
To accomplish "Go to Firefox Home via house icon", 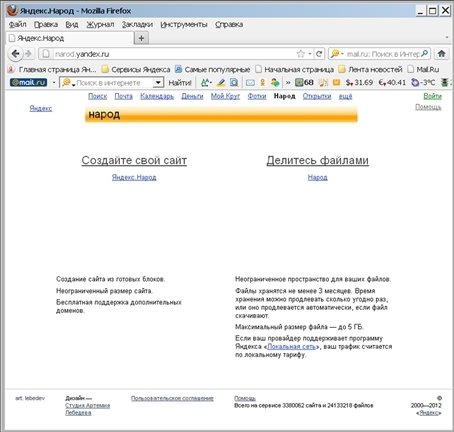I will point(442,53).
